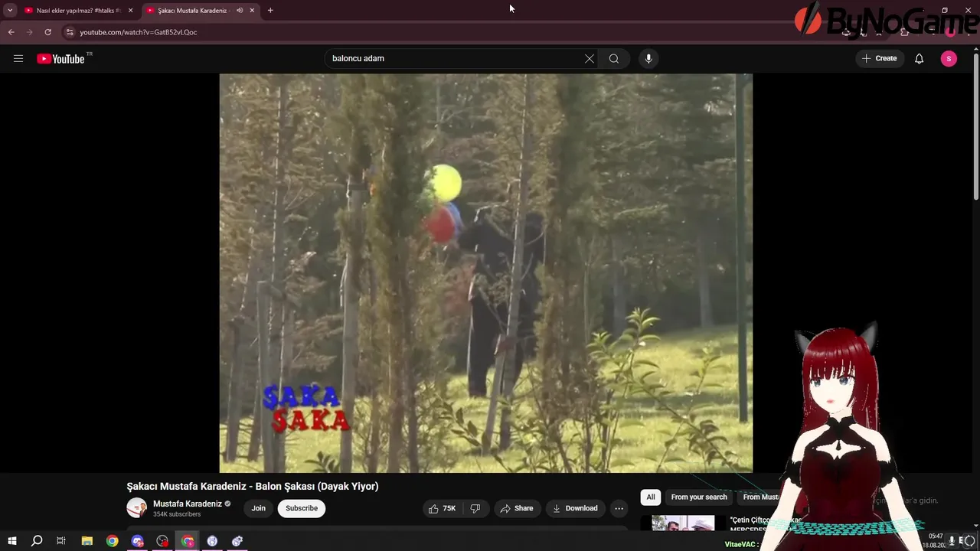Image resolution: width=980 pixels, height=551 pixels.
Task: Open File Explorer from taskbar
Action: [x=87, y=541]
